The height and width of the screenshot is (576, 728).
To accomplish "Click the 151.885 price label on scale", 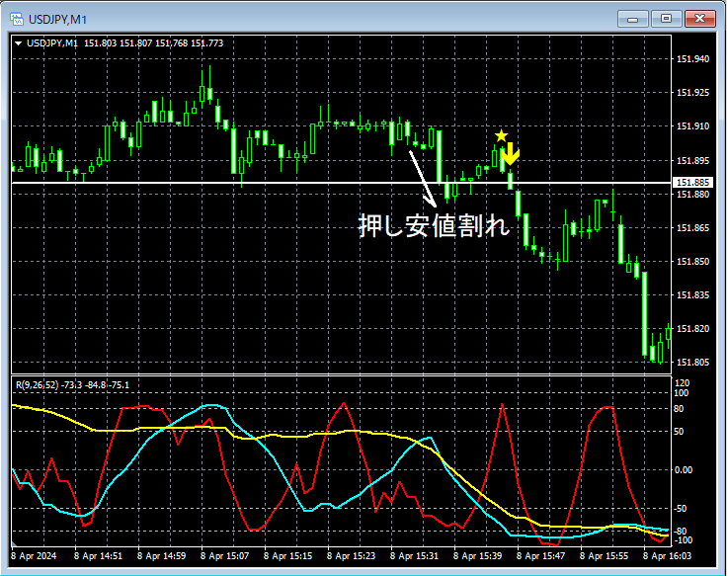I will (x=692, y=183).
